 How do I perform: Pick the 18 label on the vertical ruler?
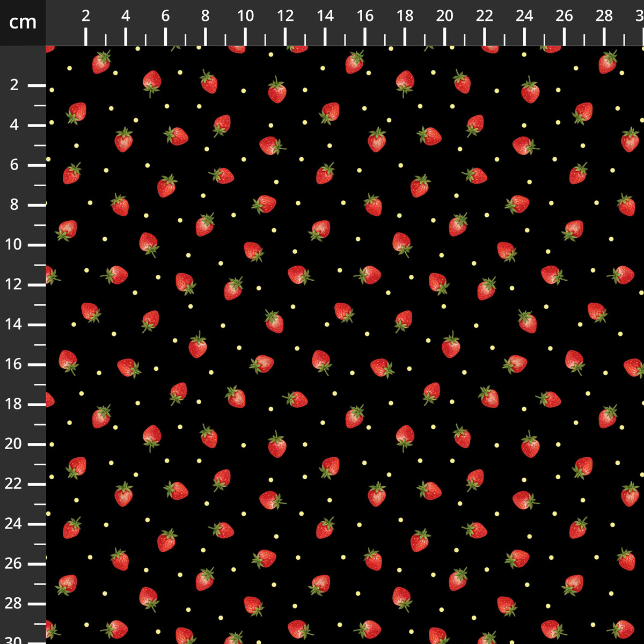pyautogui.click(x=13, y=404)
